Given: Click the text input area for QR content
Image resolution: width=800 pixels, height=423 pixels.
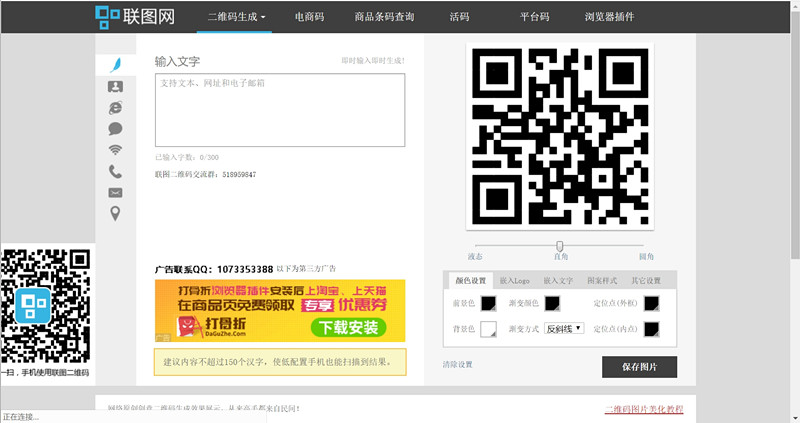Looking at the screenshot, I should click(x=280, y=110).
